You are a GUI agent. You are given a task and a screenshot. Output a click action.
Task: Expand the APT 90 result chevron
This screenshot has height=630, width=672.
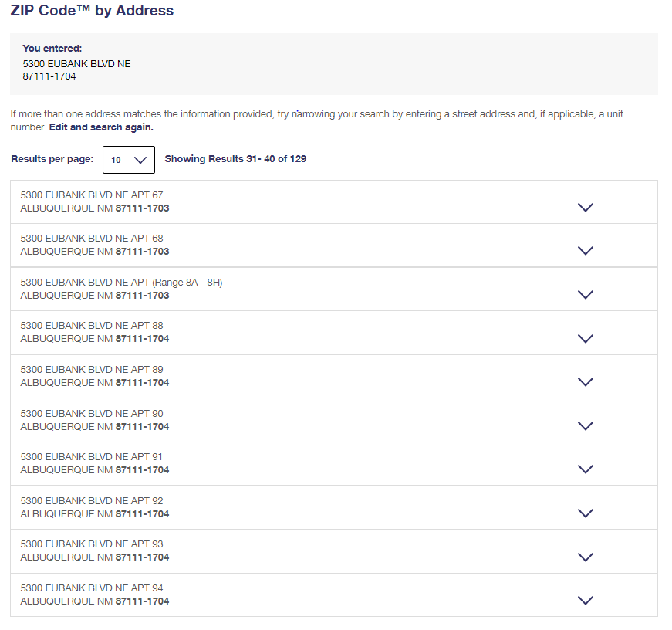pyautogui.click(x=585, y=426)
